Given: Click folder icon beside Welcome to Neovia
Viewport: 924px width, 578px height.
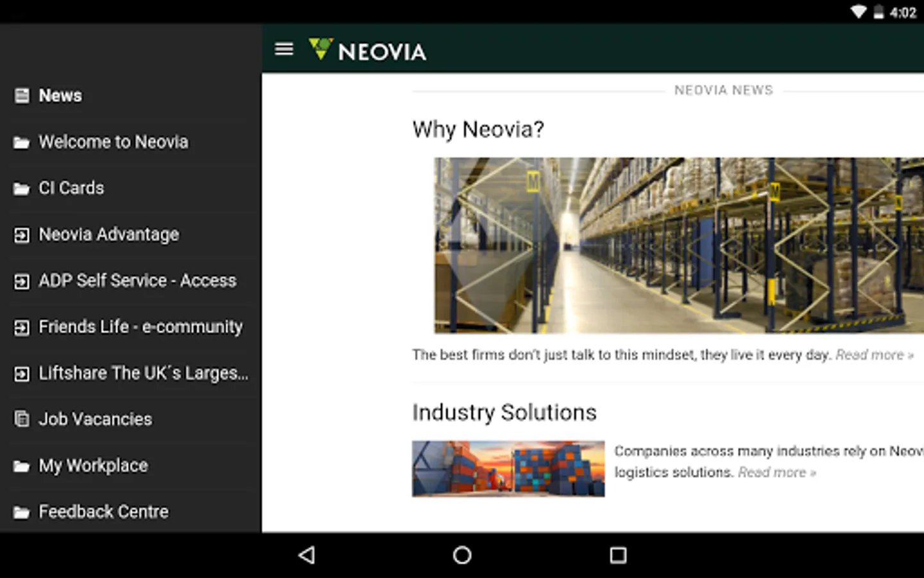Looking at the screenshot, I should [22, 143].
